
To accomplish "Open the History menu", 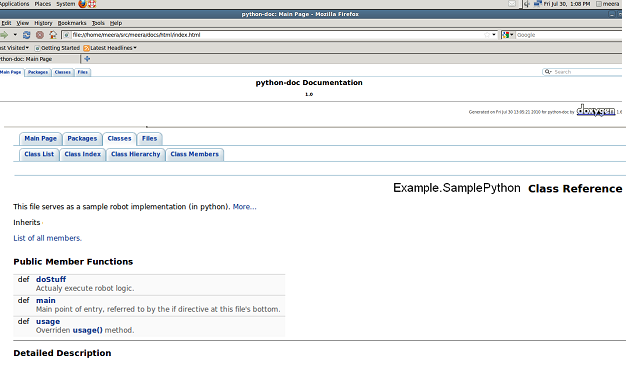I will pyautogui.click(x=43, y=23).
